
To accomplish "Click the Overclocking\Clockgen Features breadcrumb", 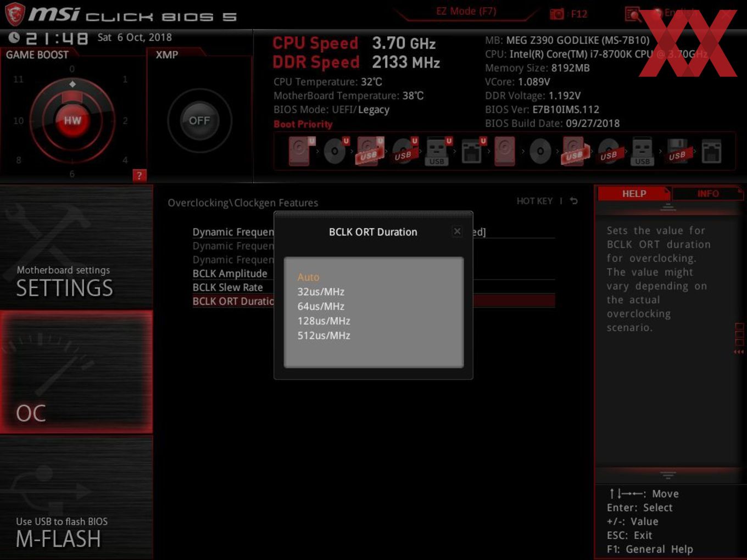I will tap(243, 203).
